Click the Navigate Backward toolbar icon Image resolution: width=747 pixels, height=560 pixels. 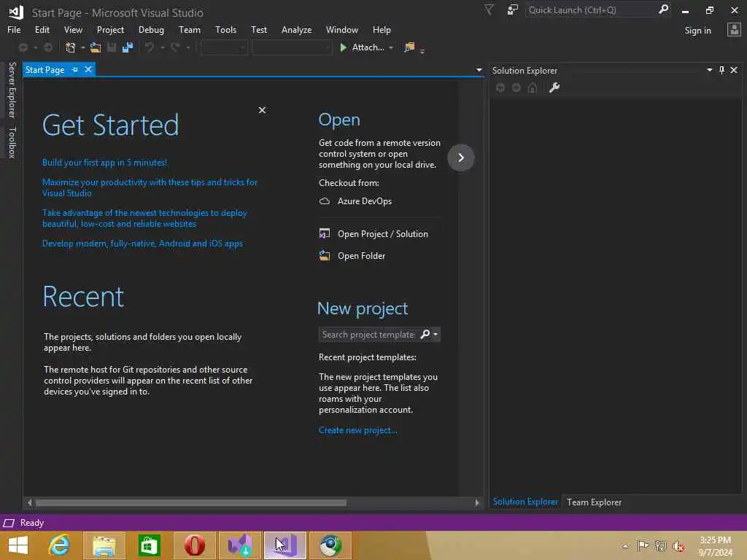coord(23,47)
